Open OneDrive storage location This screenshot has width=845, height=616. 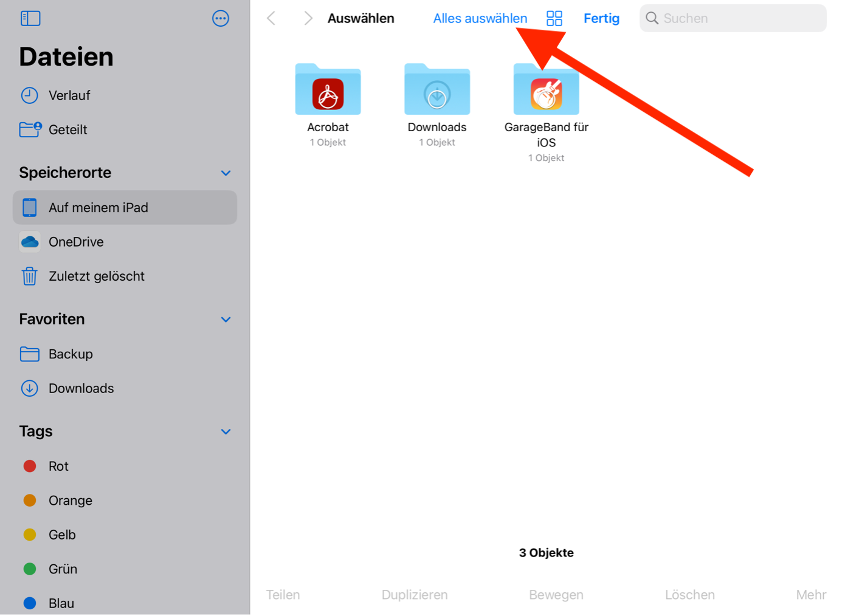(x=76, y=242)
